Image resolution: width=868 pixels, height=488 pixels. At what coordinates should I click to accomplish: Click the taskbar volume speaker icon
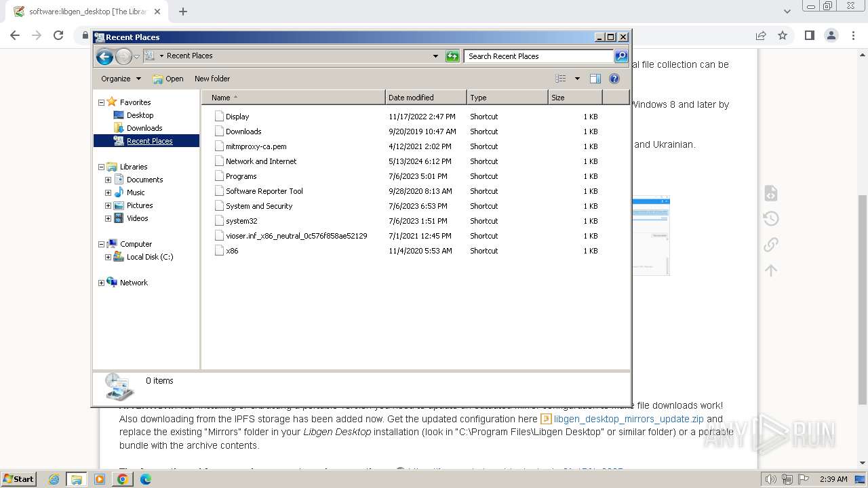(770, 479)
